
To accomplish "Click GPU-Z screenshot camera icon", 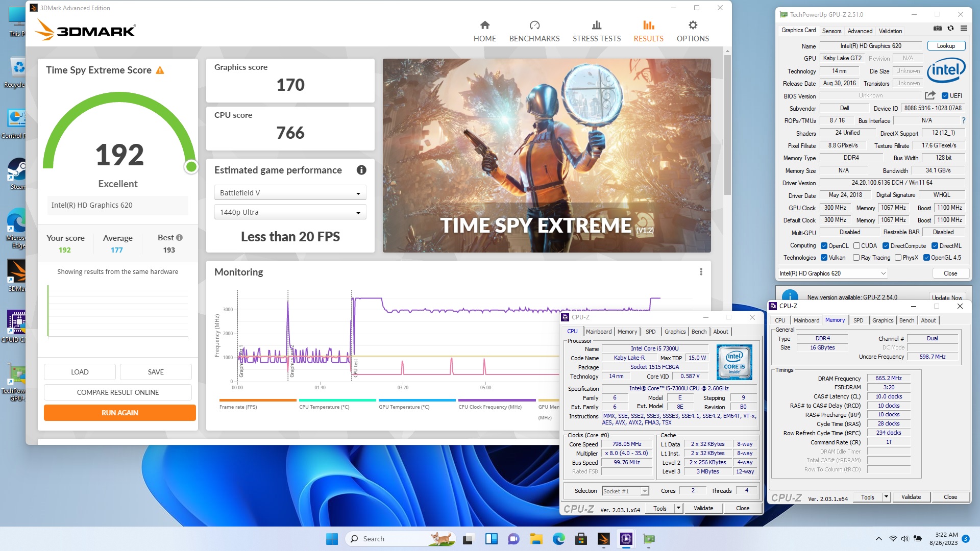I will click(937, 28).
